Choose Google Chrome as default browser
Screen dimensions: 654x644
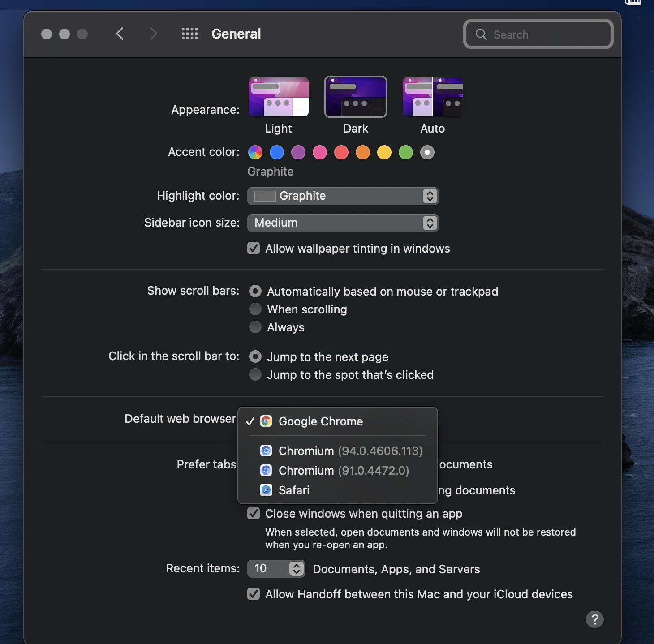(338, 421)
